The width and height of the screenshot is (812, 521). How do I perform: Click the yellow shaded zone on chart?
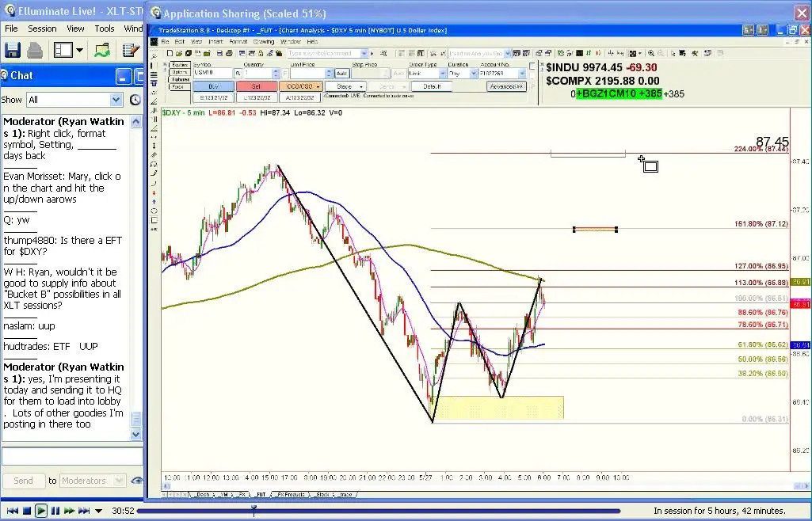[x=498, y=408]
